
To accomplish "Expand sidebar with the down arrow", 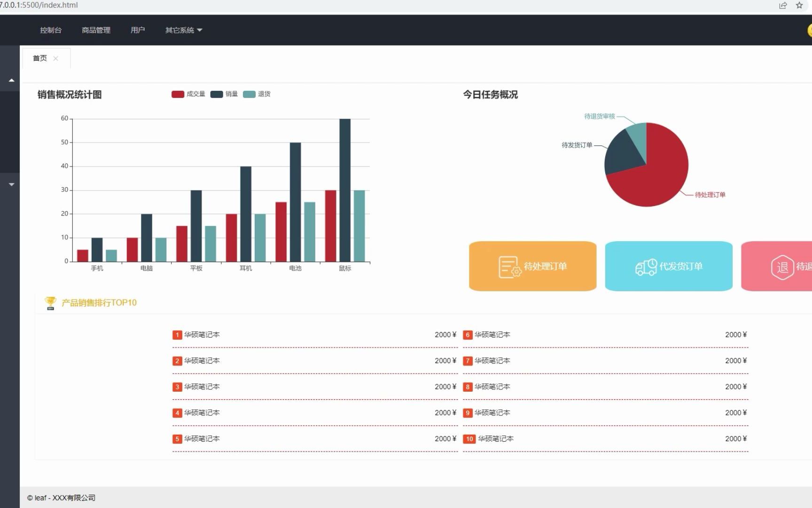I will pyautogui.click(x=11, y=184).
